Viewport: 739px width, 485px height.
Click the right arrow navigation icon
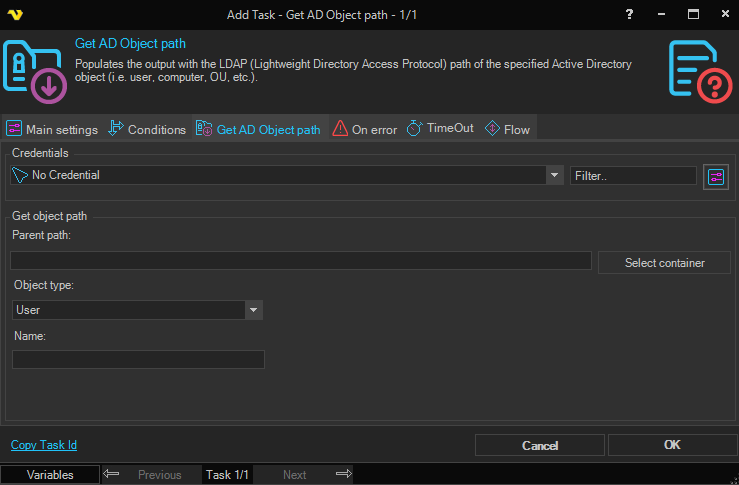tap(343, 475)
